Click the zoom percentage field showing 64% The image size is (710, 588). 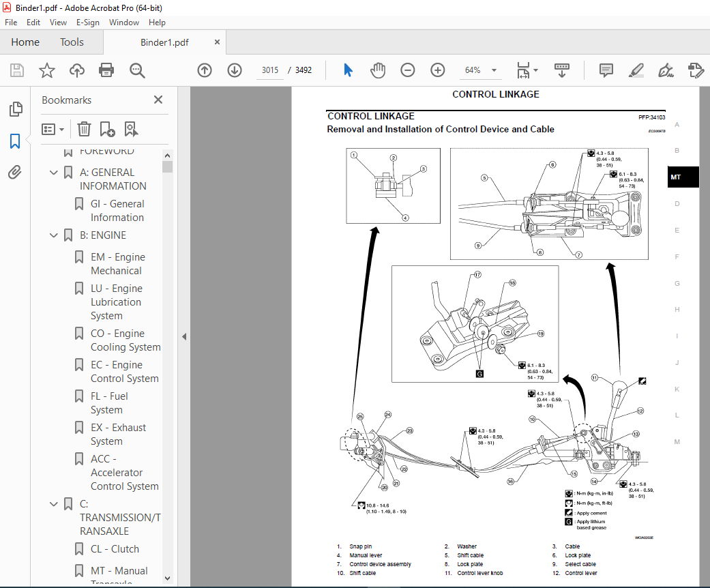pos(473,70)
